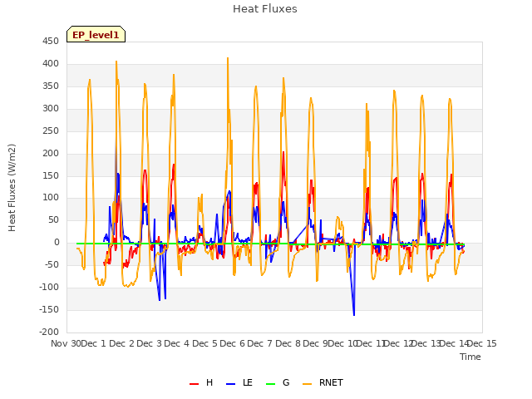
Task: Click the 200 y-axis tick label
Action: [51, 153]
